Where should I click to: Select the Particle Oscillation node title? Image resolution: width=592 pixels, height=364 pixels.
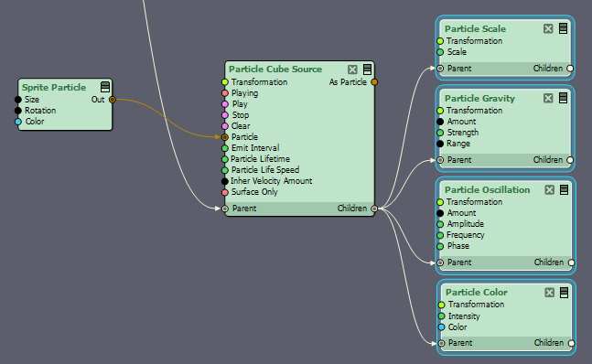click(487, 189)
